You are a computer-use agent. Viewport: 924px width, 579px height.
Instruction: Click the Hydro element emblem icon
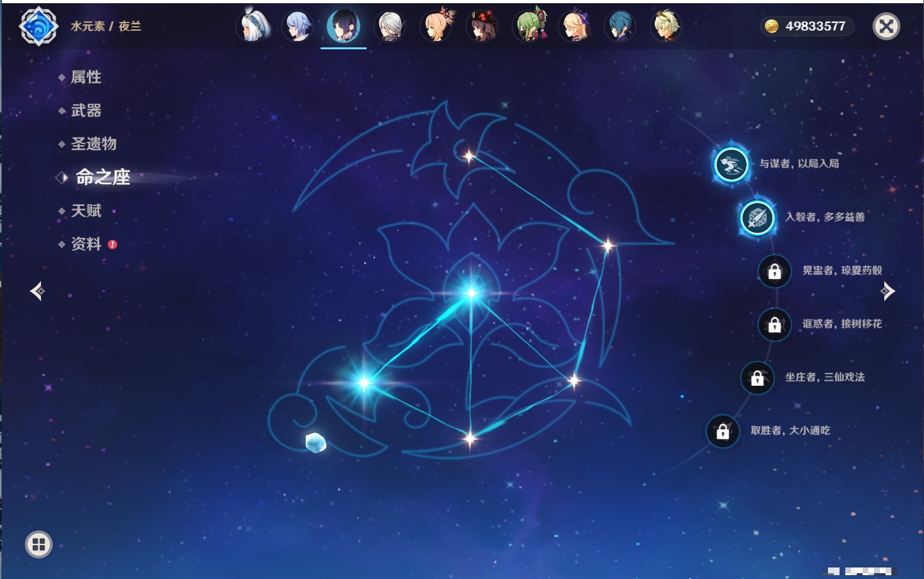38,26
